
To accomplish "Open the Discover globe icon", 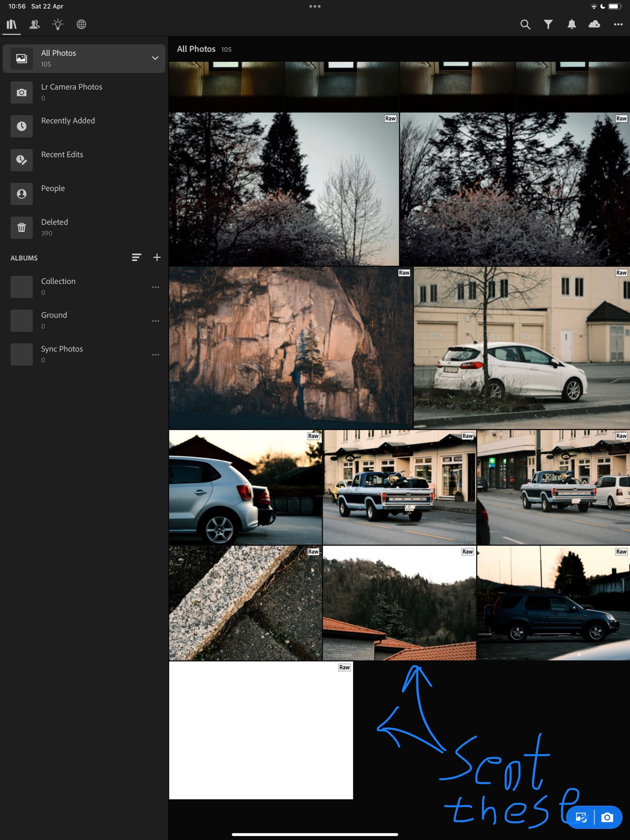I will coord(81,25).
